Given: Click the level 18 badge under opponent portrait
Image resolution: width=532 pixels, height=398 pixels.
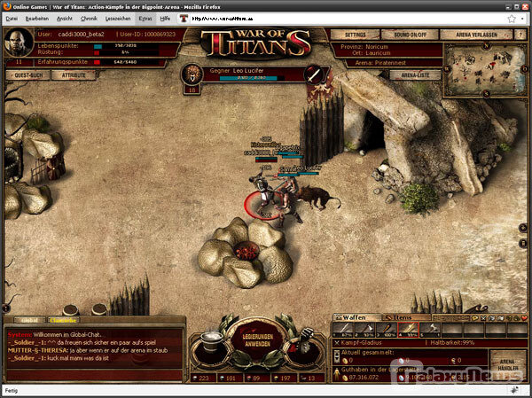Looking at the screenshot, I should (192, 90).
